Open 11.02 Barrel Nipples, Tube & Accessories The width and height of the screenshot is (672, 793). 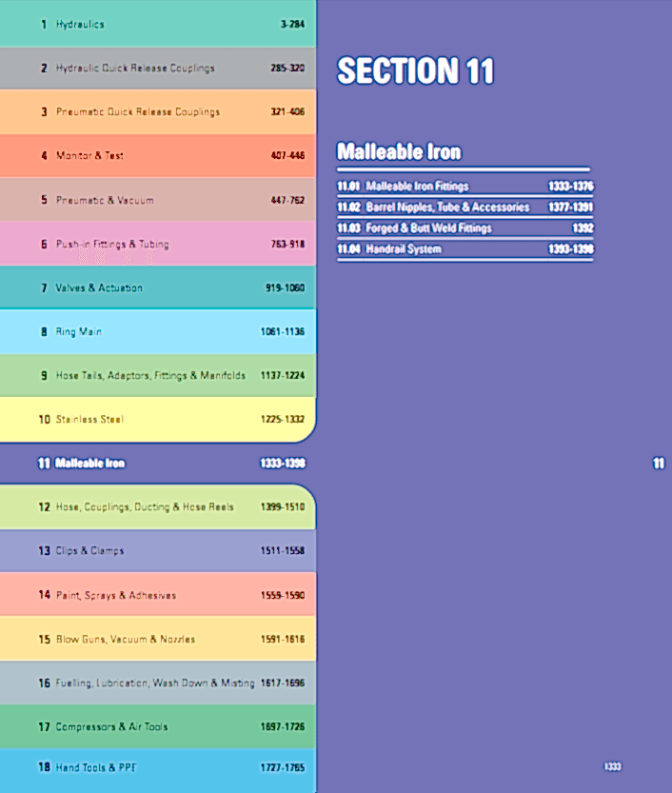tap(465, 208)
